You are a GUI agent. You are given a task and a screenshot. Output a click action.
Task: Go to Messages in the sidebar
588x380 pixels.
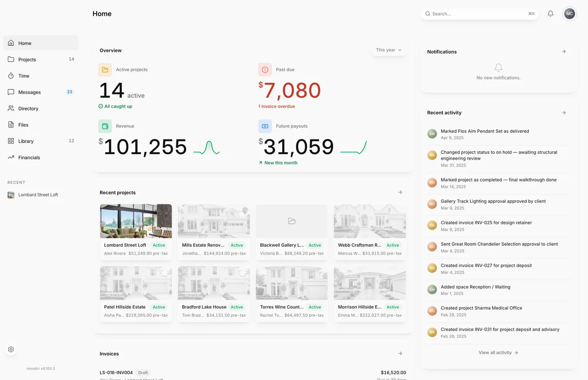(41, 92)
